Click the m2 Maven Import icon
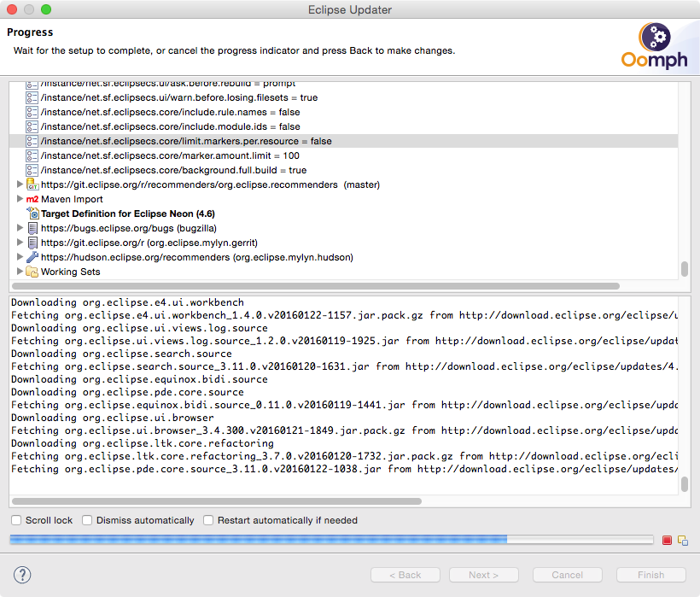 32,199
